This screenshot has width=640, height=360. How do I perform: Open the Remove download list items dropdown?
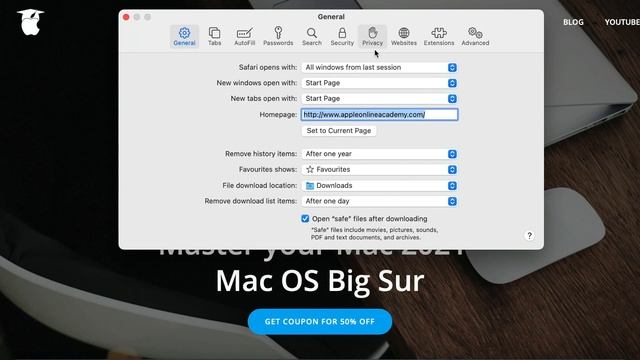[x=379, y=201]
